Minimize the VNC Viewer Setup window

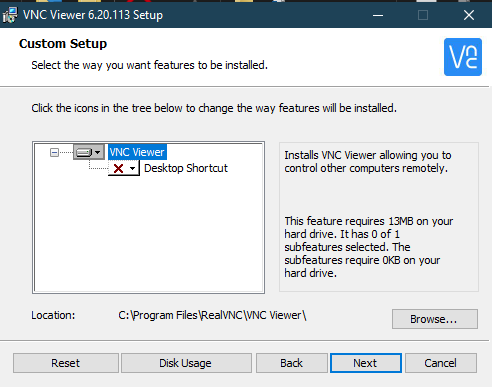coord(378,15)
